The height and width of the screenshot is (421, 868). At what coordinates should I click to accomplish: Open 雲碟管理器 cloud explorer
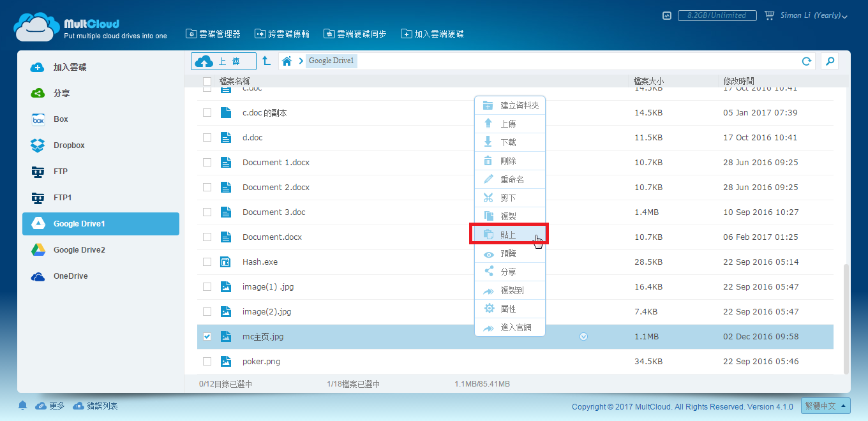[213, 34]
